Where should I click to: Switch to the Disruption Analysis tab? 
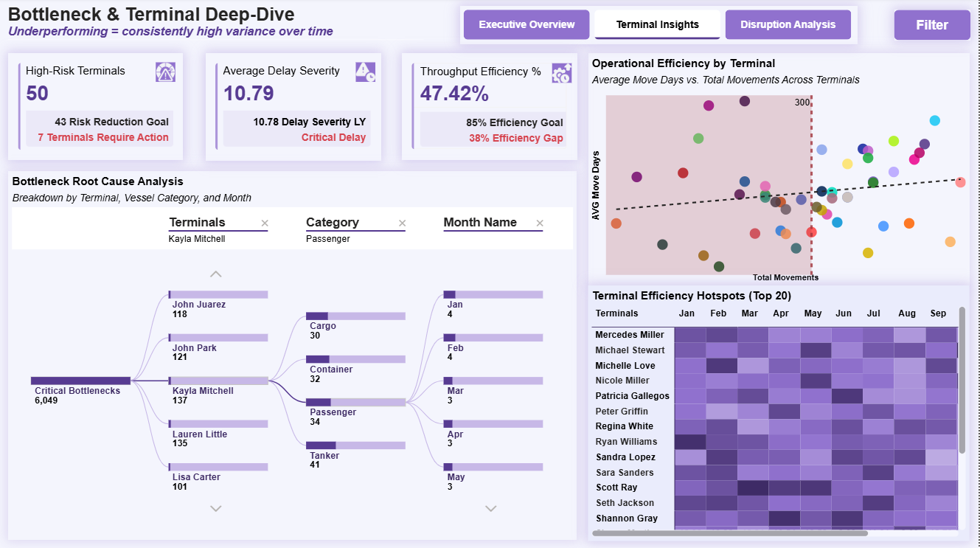click(x=788, y=24)
